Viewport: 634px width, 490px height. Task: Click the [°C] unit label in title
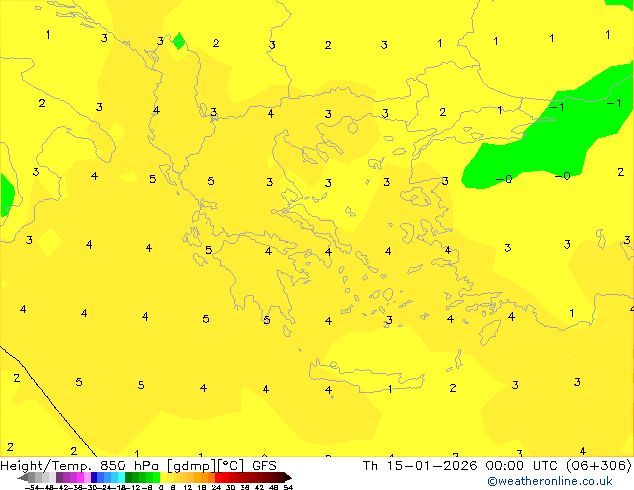pyautogui.click(x=235, y=465)
